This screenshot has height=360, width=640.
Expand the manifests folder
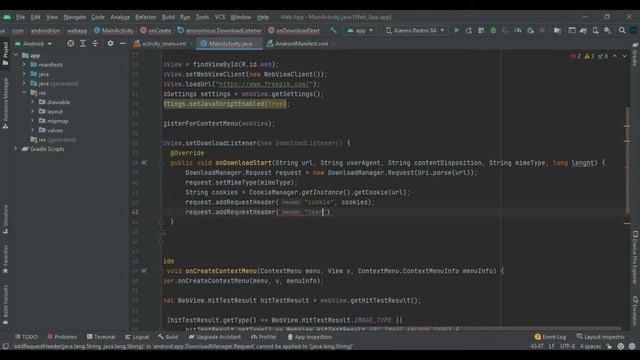(24, 64)
